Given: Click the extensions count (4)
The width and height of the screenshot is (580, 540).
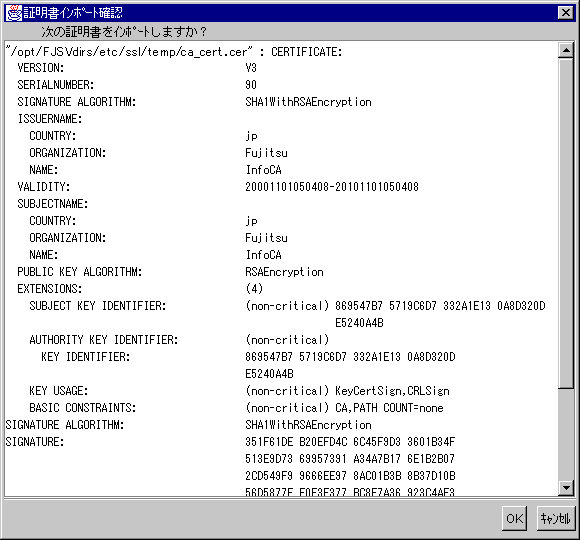Looking at the screenshot, I should (x=254, y=289).
